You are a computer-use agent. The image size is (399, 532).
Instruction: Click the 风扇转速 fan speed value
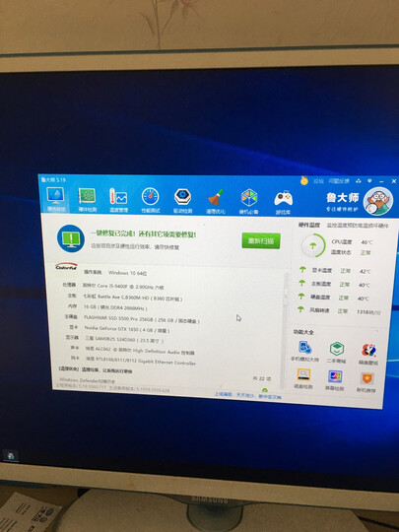368,312
